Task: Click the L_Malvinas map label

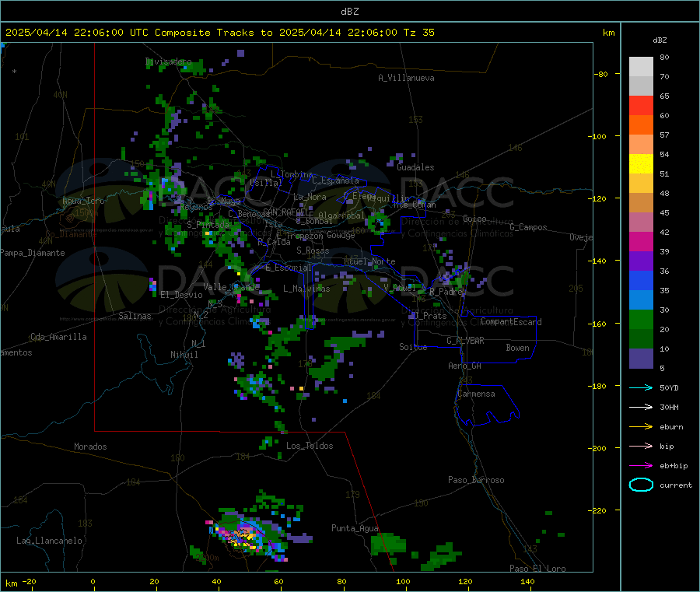Action: [306, 289]
